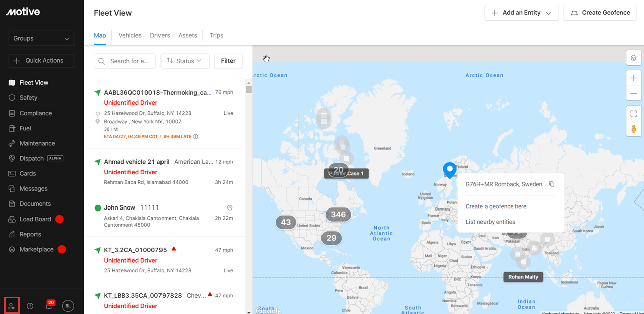644x314 pixels.
Task: Open the Groups dropdown
Action: point(41,38)
